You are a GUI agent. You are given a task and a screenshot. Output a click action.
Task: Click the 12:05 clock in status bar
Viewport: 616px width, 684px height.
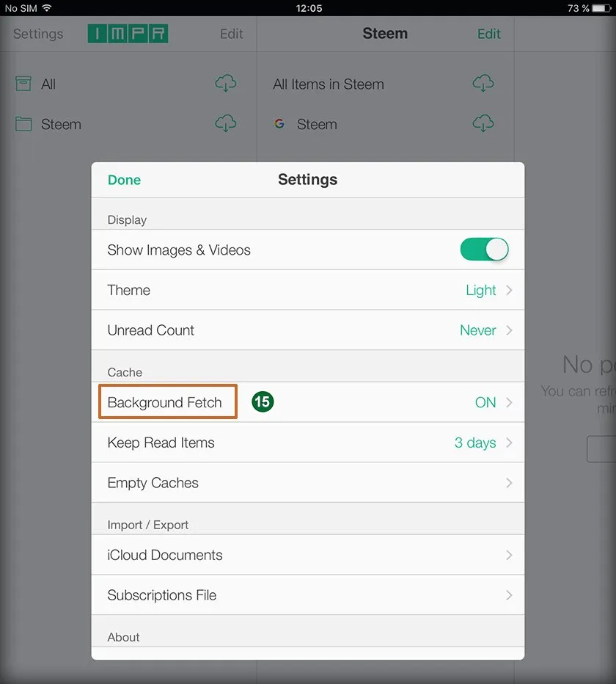click(309, 8)
